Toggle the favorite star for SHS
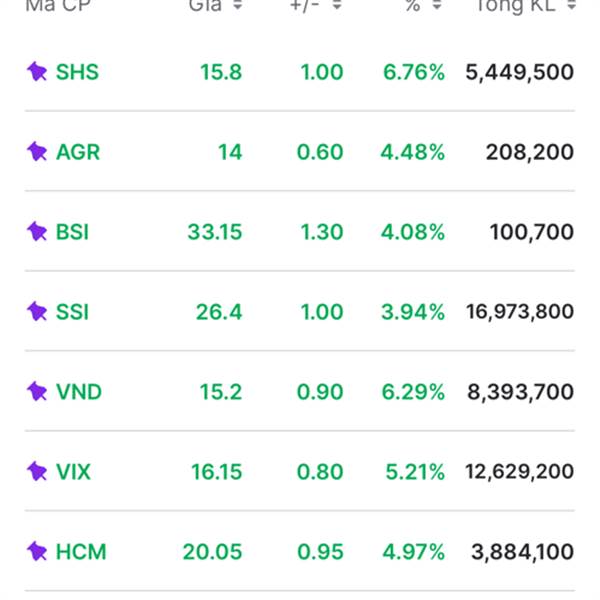 click(37, 72)
